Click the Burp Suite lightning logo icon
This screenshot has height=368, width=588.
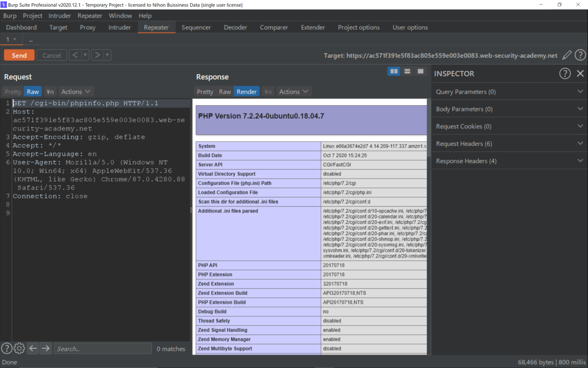point(4,5)
